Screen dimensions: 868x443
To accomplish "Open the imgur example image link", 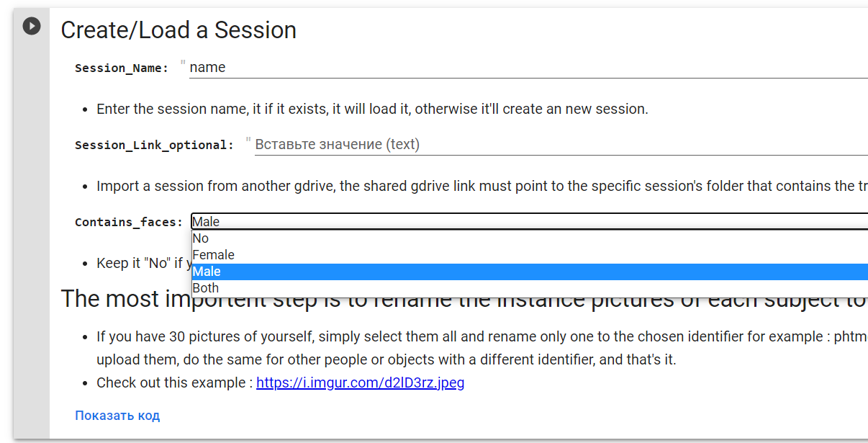I will tap(360, 383).
